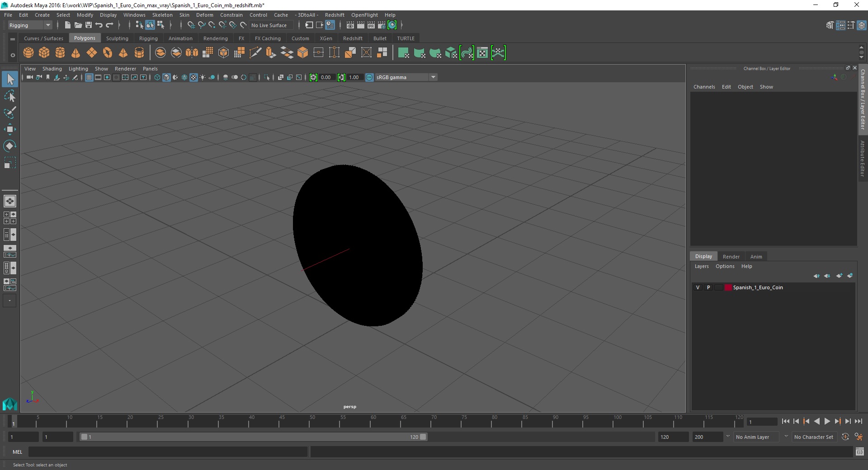Click the Save Scene disk icon
Viewport: 868px width, 470px height.
click(x=88, y=25)
